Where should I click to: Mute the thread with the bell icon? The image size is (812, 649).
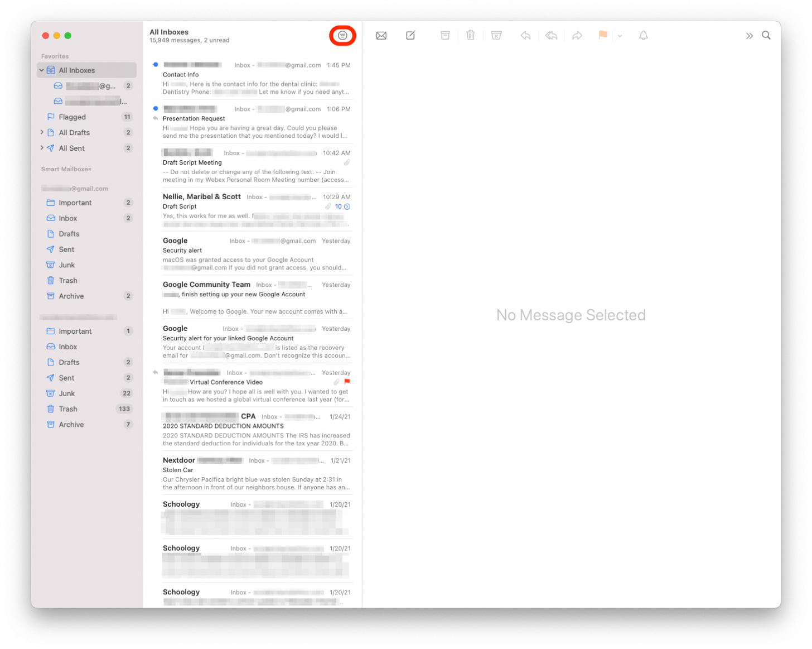(643, 35)
